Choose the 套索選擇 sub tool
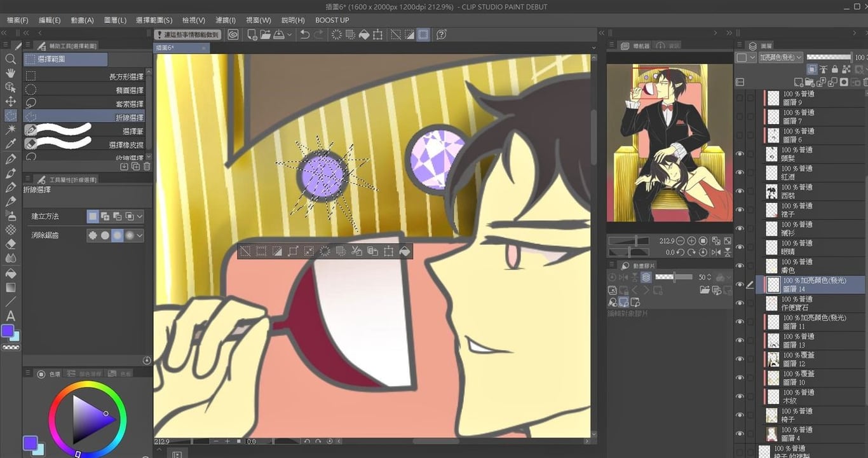Viewport: 868px width, 458px height. [x=85, y=104]
